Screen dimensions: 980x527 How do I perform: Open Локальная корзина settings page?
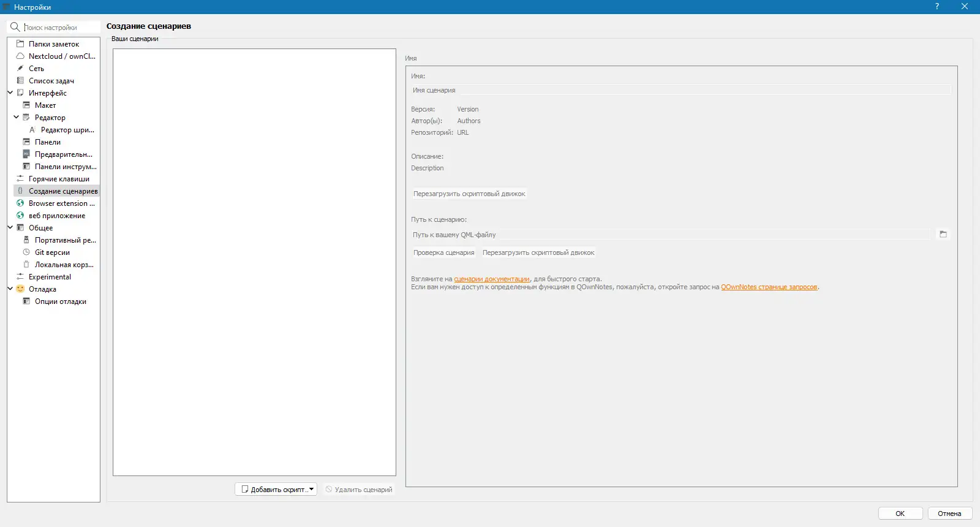click(x=64, y=265)
